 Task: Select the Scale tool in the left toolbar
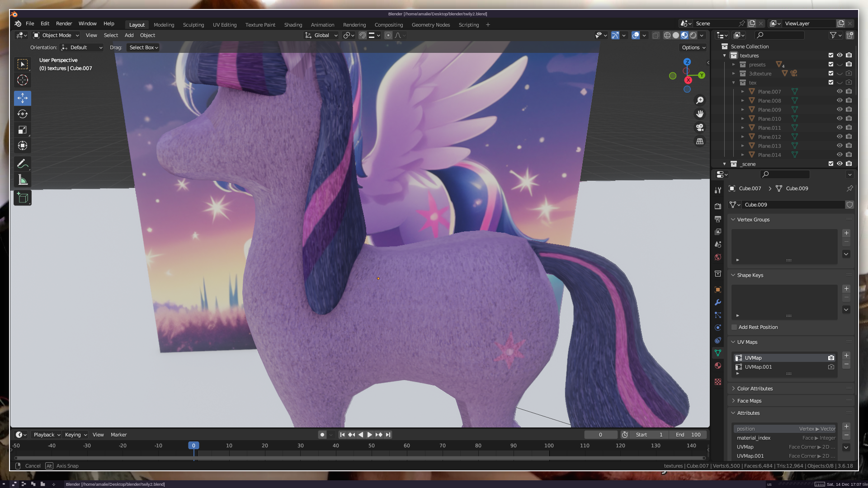[23, 130]
